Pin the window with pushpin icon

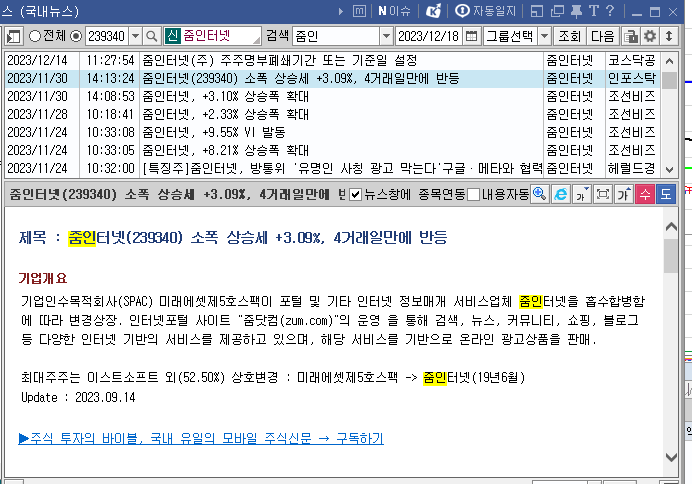[x=576, y=11]
